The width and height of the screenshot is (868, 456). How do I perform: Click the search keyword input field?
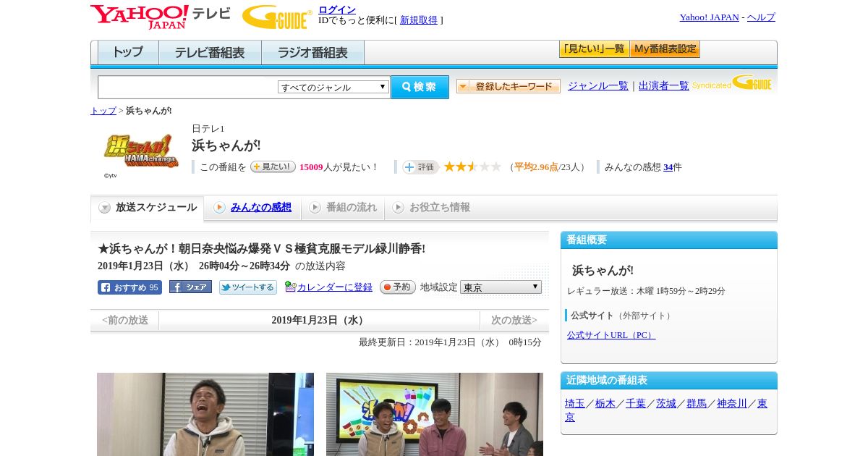pyautogui.click(x=188, y=87)
